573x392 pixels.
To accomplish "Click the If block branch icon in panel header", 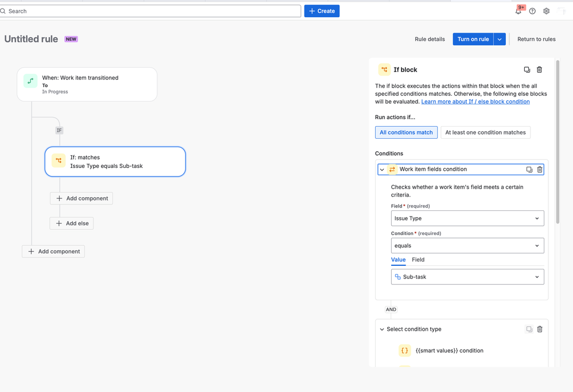I will coord(384,69).
